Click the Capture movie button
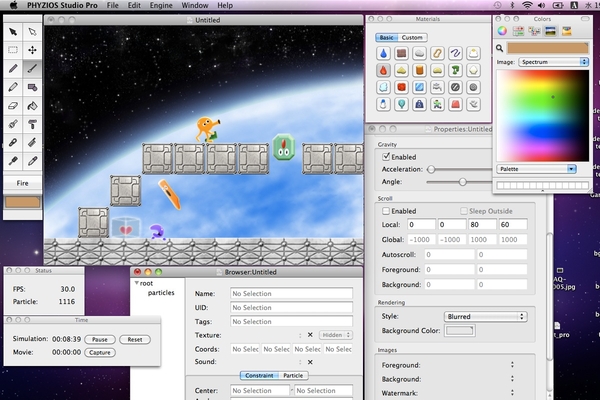 (99, 353)
